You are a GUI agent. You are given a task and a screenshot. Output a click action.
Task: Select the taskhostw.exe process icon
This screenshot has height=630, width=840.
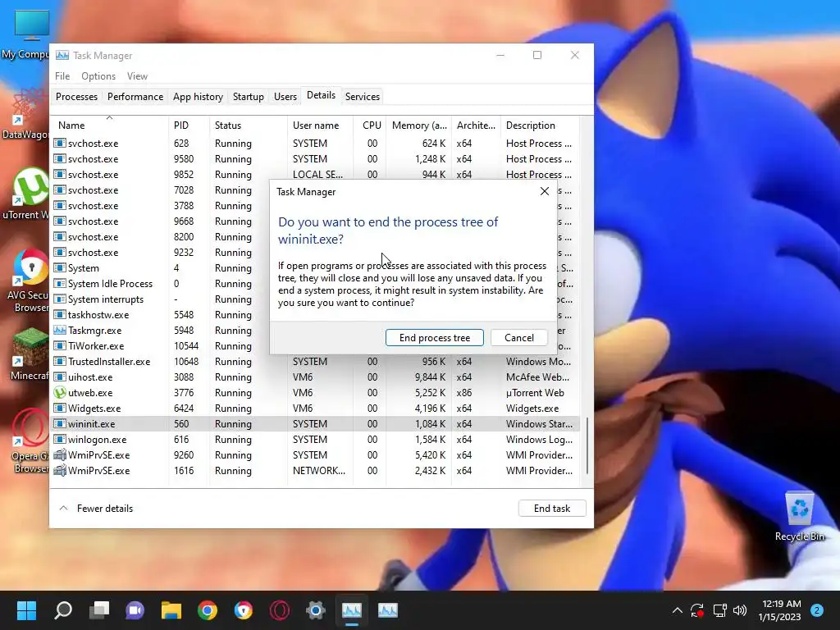59,314
